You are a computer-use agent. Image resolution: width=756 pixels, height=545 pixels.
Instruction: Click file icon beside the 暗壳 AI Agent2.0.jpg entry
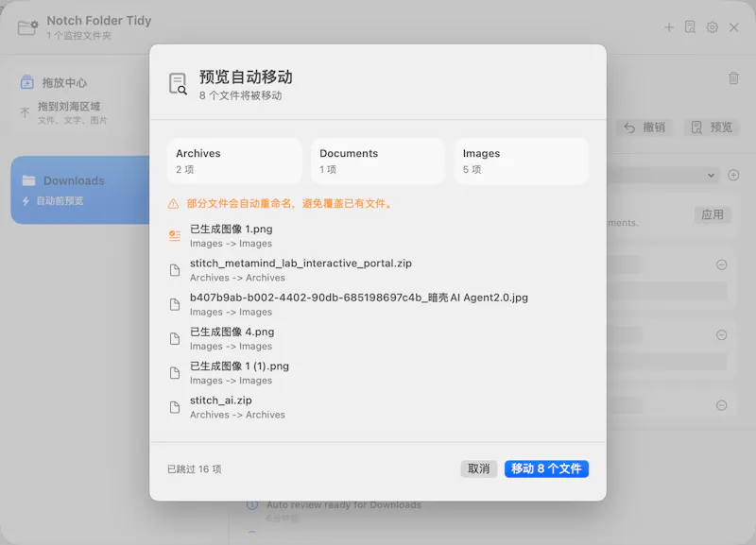(x=175, y=304)
